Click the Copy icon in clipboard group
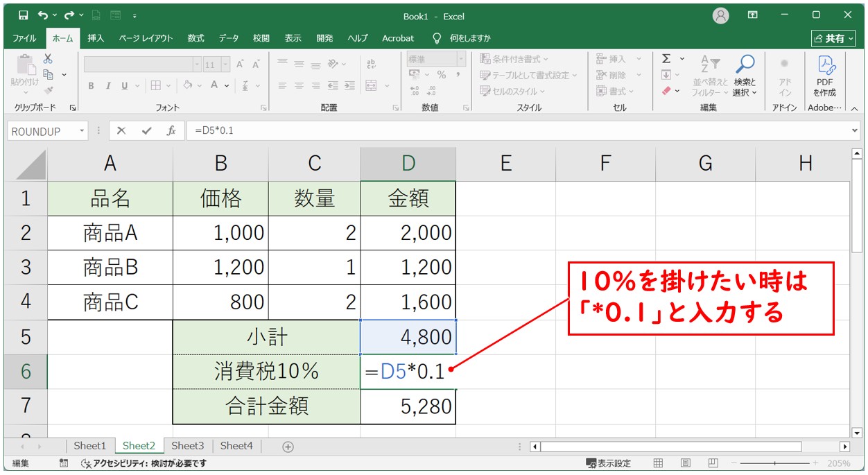 tap(48, 74)
